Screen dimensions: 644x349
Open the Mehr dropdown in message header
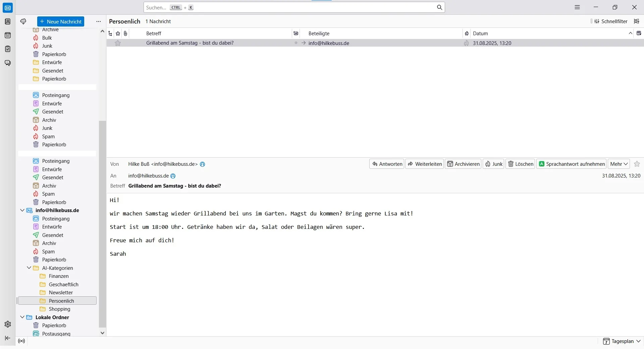[x=619, y=164]
